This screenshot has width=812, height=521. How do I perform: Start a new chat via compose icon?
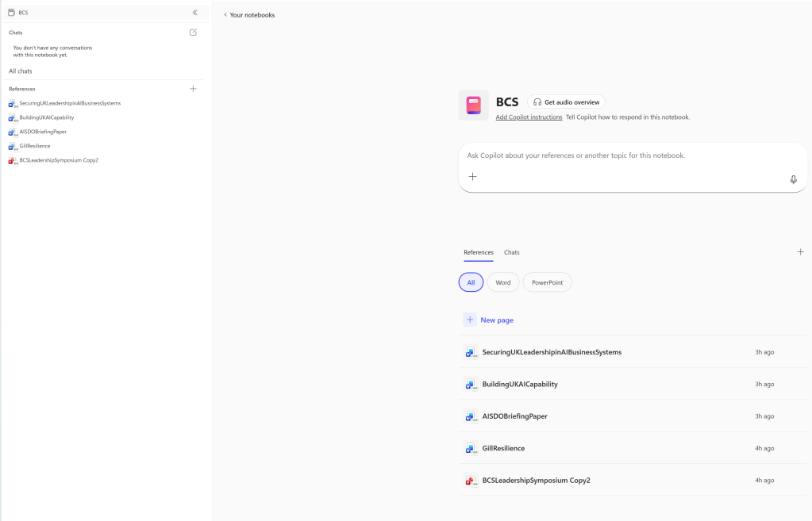click(x=193, y=33)
